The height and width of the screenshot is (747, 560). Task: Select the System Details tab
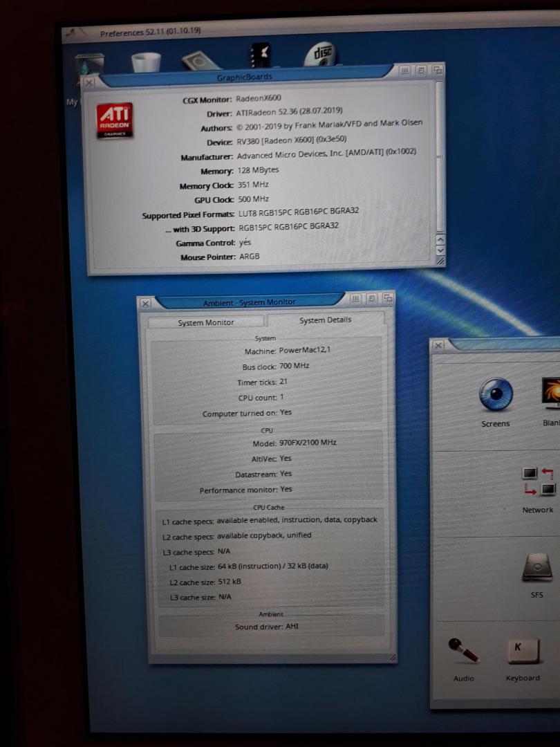[x=325, y=320]
